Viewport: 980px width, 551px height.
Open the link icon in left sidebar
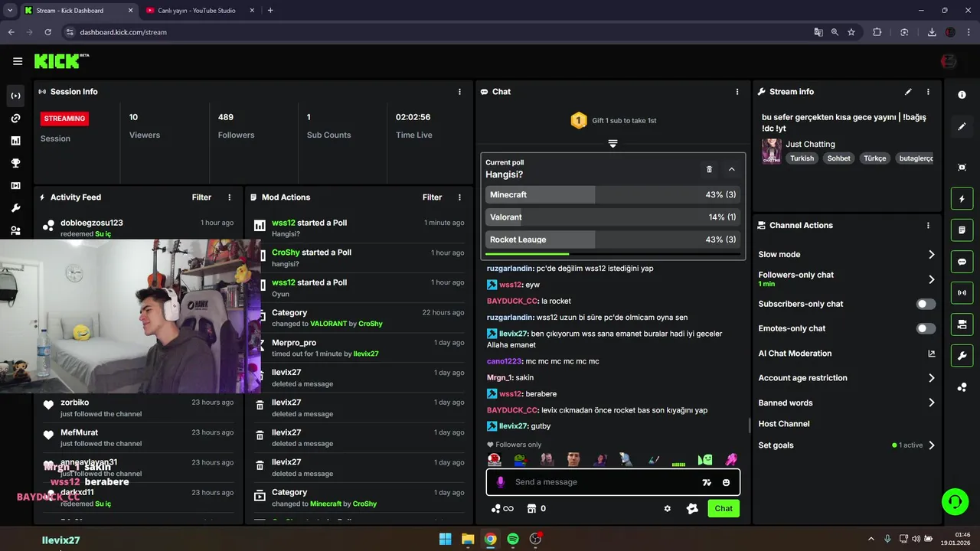coord(15,119)
